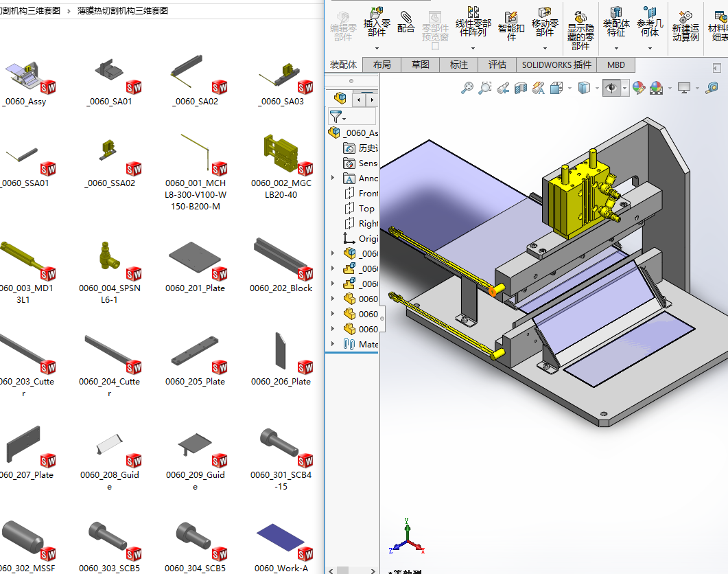Open the MBD tab
728x574 pixels.
tap(615, 65)
